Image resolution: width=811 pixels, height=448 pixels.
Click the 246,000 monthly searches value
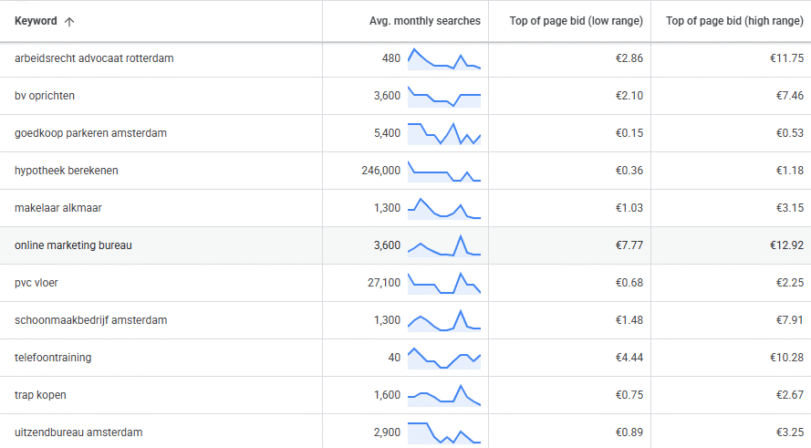point(381,171)
